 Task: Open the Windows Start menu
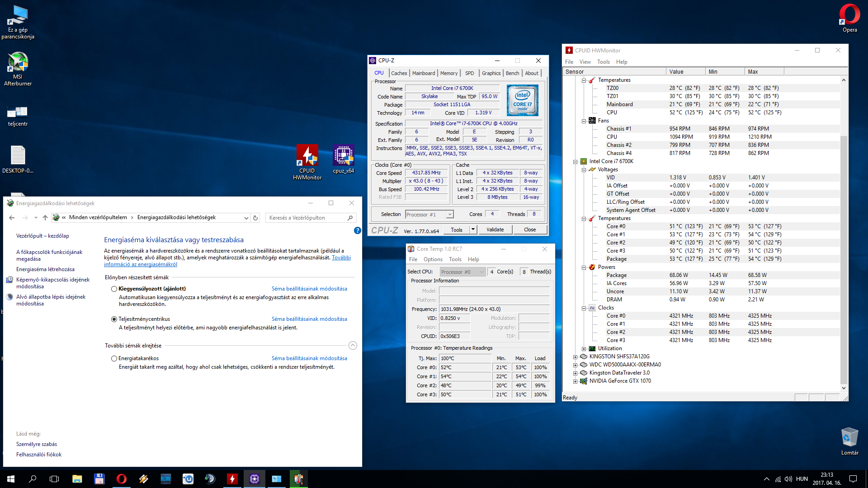pyautogui.click(x=11, y=479)
